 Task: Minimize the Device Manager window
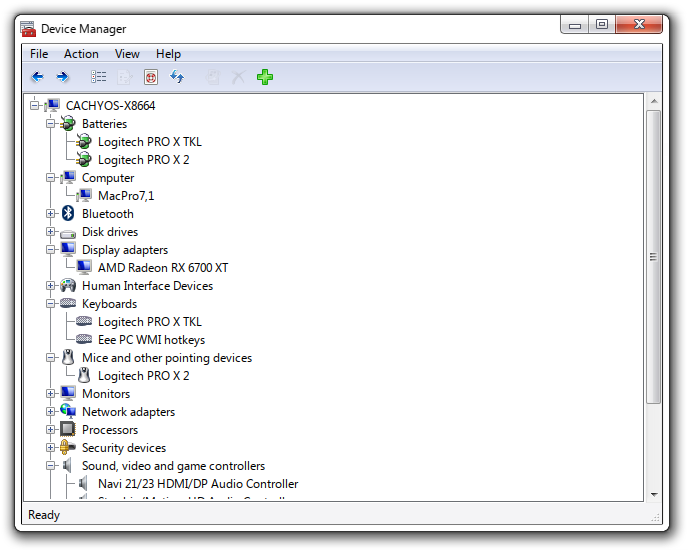pos(575,25)
